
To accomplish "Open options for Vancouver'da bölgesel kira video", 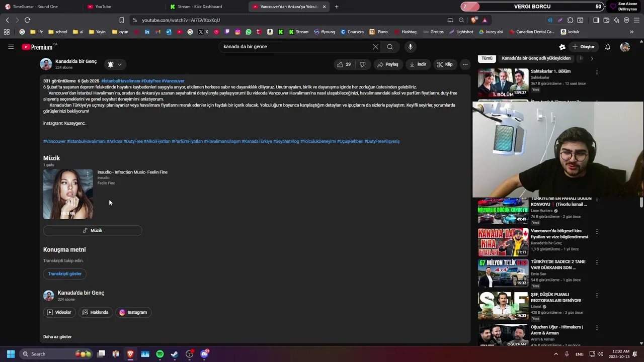I will (x=597, y=232).
